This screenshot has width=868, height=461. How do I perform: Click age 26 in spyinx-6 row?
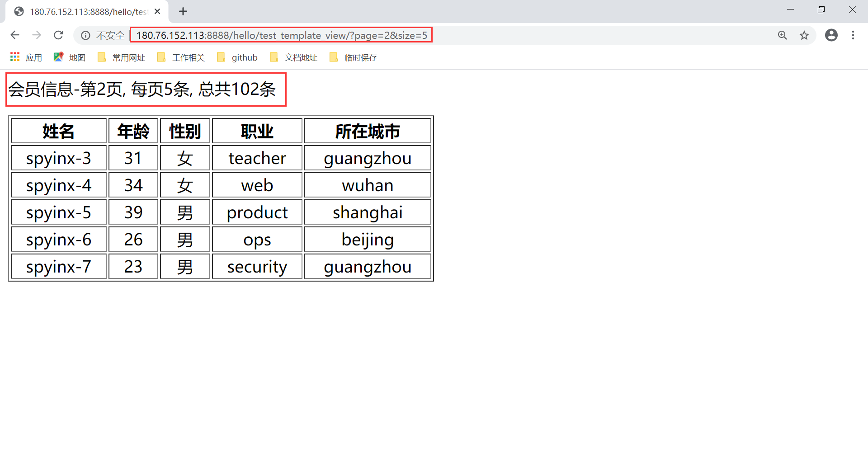[x=133, y=240]
